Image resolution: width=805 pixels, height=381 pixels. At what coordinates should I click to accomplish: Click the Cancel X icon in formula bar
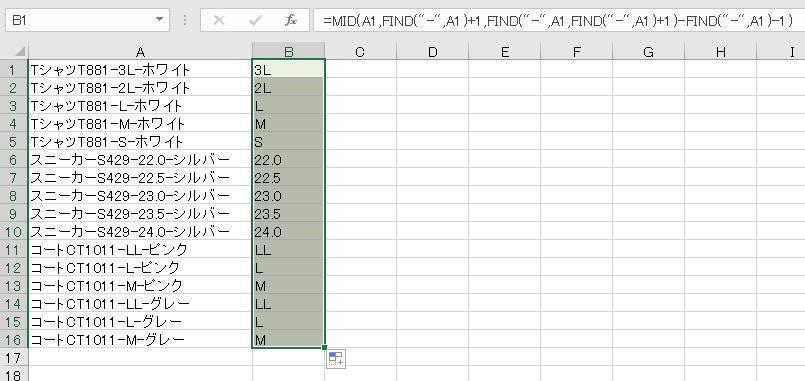[219, 21]
